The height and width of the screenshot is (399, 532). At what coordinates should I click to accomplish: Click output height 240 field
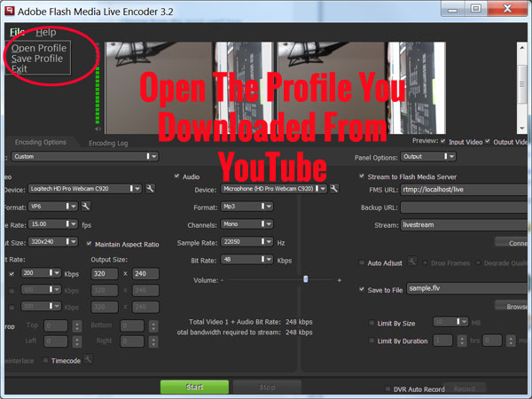pyautogui.click(x=145, y=273)
